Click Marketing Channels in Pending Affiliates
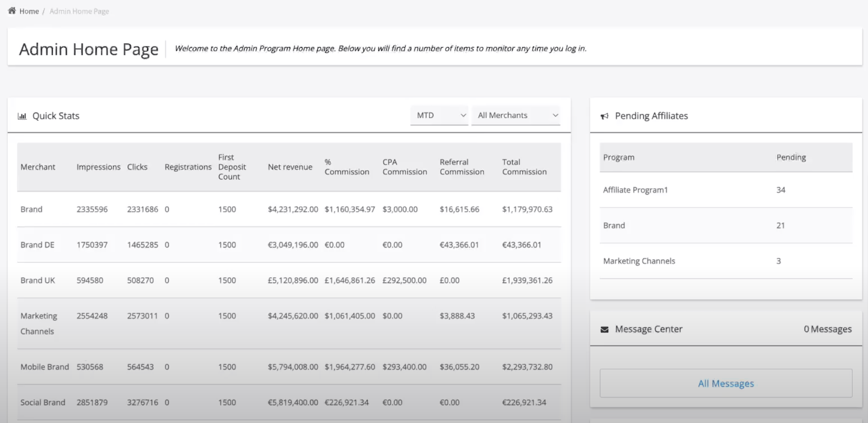This screenshot has width=868, height=423. pyautogui.click(x=639, y=261)
